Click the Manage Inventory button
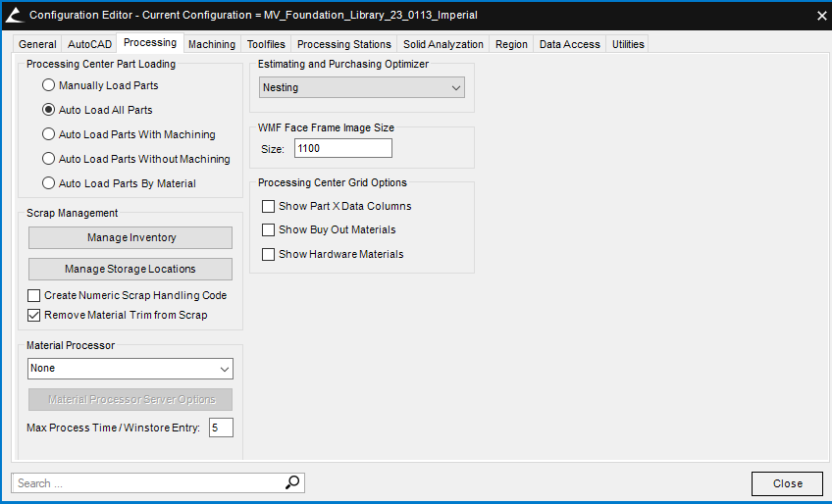 pos(130,237)
